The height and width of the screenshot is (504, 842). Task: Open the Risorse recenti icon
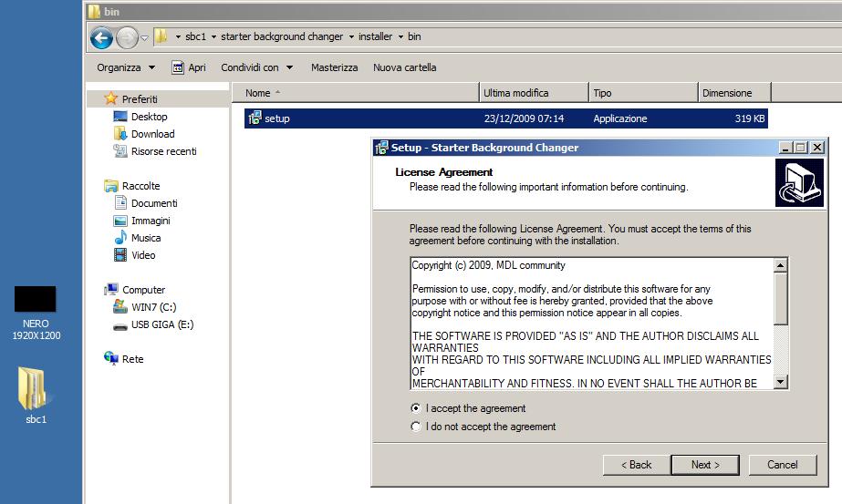(120, 150)
